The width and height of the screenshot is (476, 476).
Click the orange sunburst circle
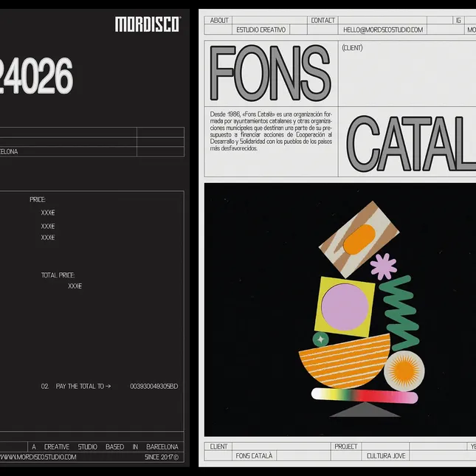click(404, 370)
